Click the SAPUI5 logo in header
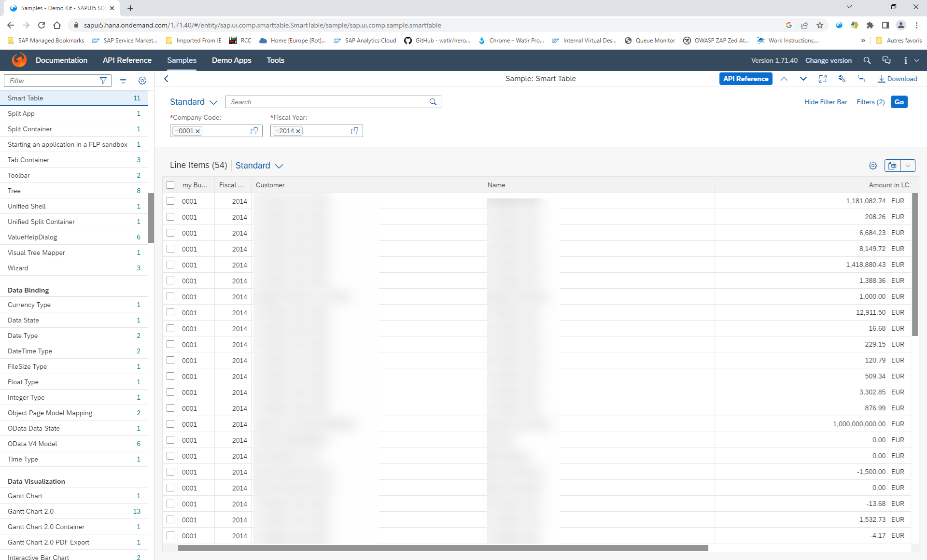The width and height of the screenshot is (927, 560). click(x=19, y=60)
